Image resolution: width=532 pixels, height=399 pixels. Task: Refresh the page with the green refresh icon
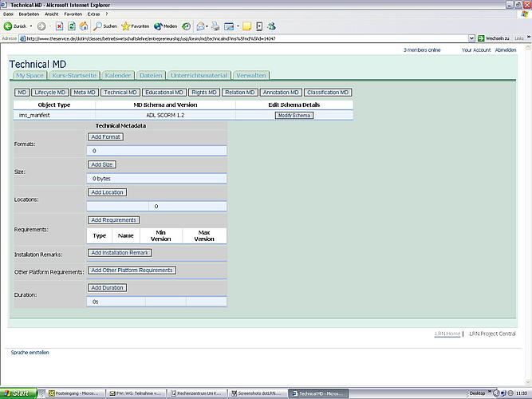tap(72, 26)
